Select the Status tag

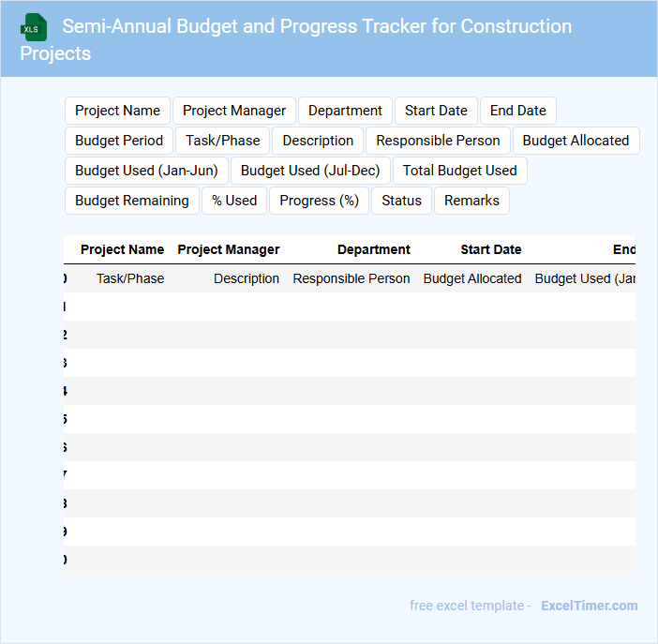click(401, 201)
